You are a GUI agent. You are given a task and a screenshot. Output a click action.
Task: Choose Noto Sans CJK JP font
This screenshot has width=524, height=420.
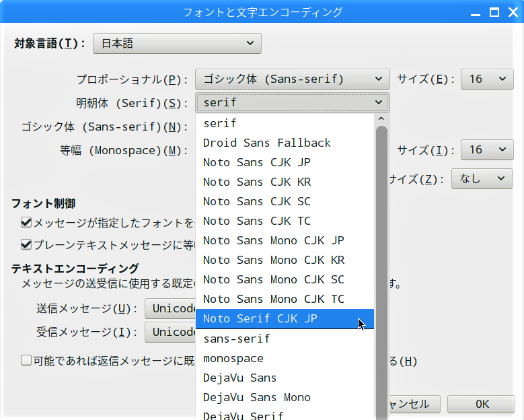pyautogui.click(x=285, y=162)
